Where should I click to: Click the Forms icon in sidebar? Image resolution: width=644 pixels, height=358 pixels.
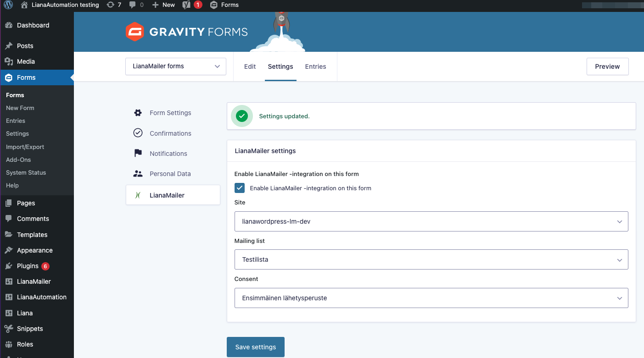pos(9,77)
